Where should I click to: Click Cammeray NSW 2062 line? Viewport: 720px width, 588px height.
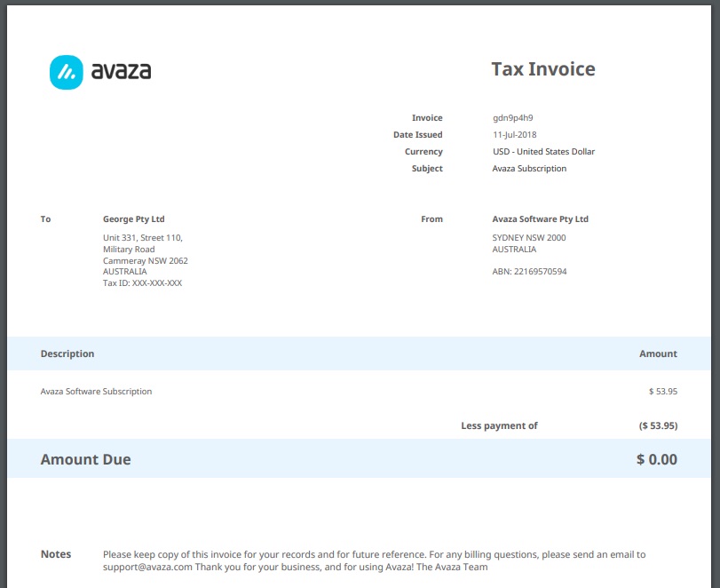point(145,260)
